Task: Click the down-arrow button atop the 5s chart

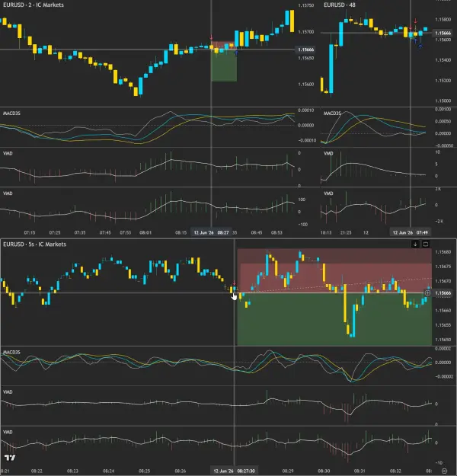Action: click(x=415, y=244)
